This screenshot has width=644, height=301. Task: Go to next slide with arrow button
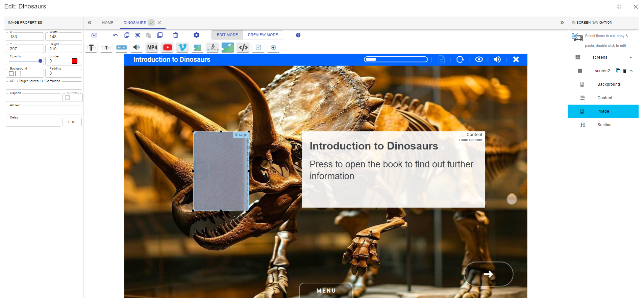[x=489, y=274]
